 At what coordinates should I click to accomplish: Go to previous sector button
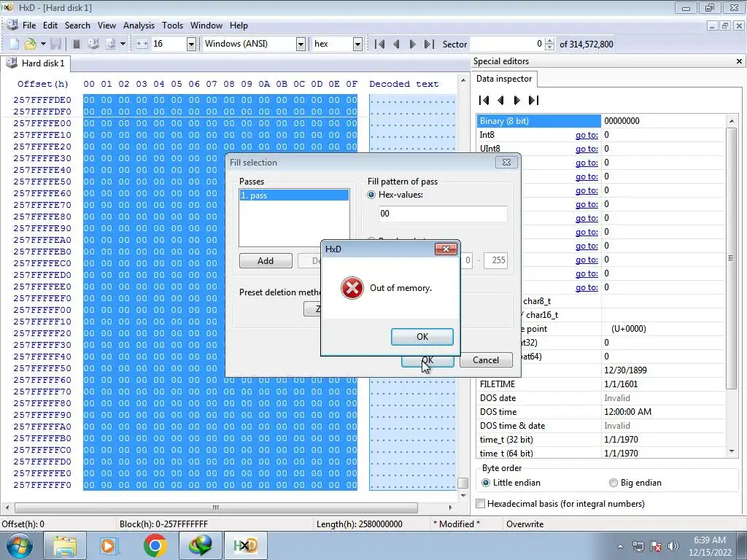click(396, 44)
